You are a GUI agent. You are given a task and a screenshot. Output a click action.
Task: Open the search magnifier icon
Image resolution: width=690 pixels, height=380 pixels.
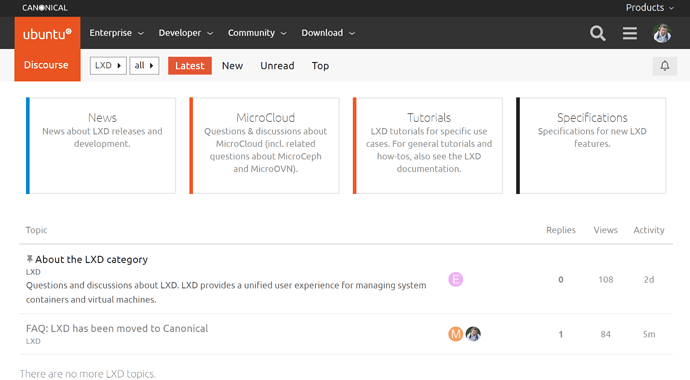coord(598,33)
